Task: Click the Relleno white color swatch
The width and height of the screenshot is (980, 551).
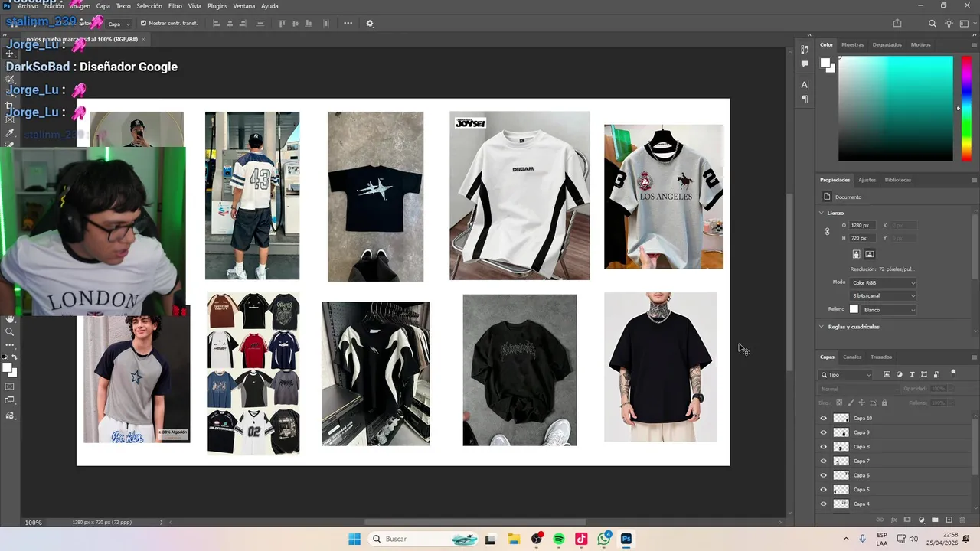Action: (854, 309)
